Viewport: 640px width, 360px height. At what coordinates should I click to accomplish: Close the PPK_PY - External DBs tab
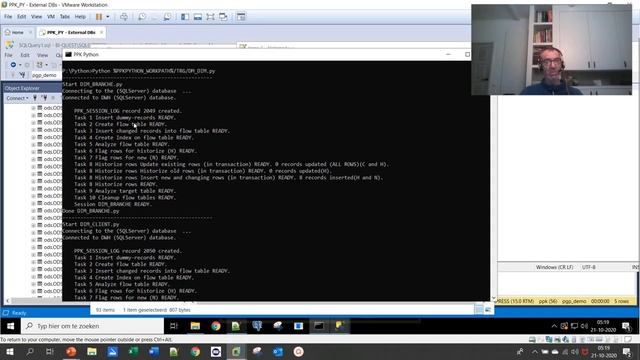point(101,32)
